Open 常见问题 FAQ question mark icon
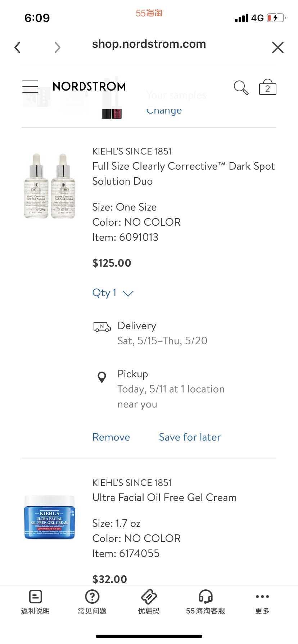The height and width of the screenshot is (644, 298). [92, 597]
